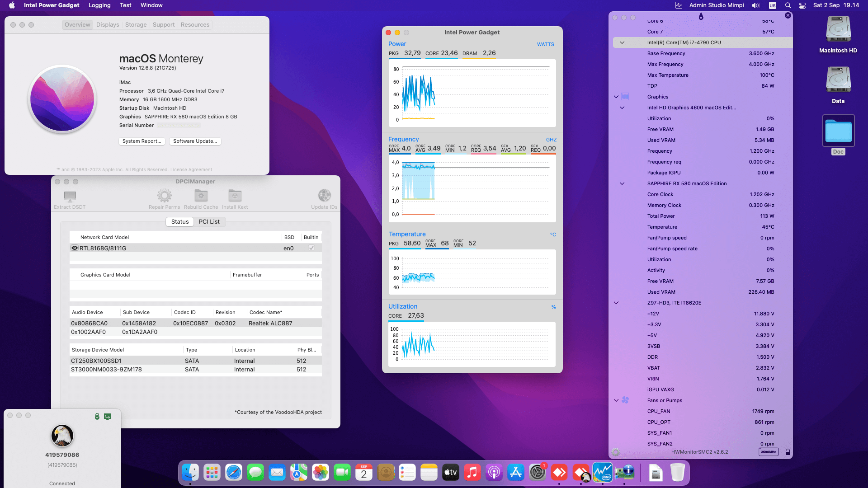Click the 2500MHz chip icon in HWMonitorSMC2
Viewport: 868px width, 488px height.
coord(768,452)
